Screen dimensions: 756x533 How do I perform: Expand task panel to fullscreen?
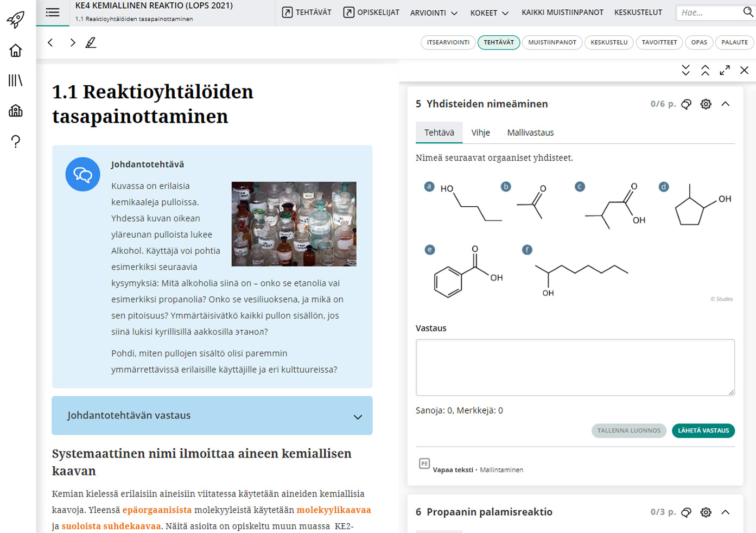(725, 71)
